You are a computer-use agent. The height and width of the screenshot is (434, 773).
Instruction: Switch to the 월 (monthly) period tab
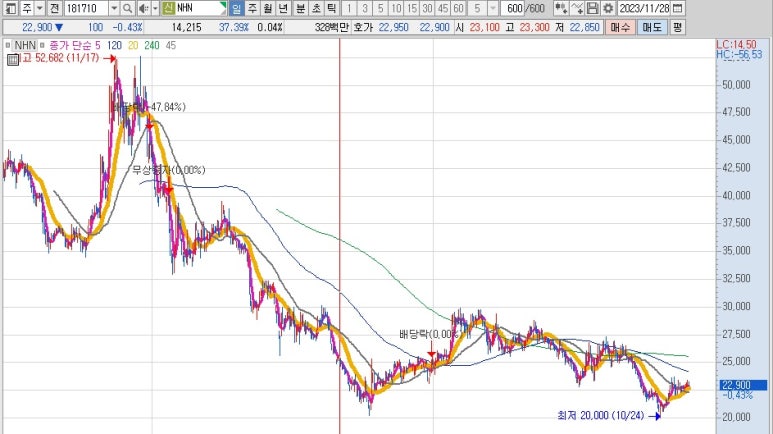pyautogui.click(x=268, y=8)
